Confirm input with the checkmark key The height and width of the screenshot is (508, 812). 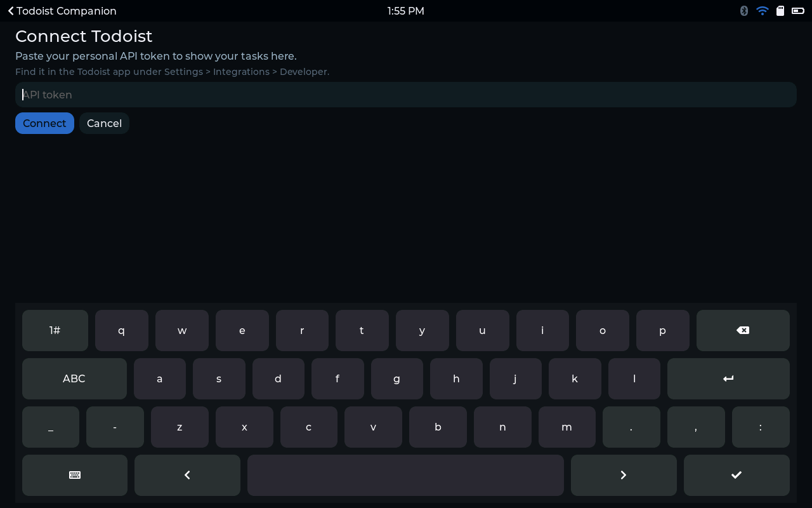click(737, 475)
